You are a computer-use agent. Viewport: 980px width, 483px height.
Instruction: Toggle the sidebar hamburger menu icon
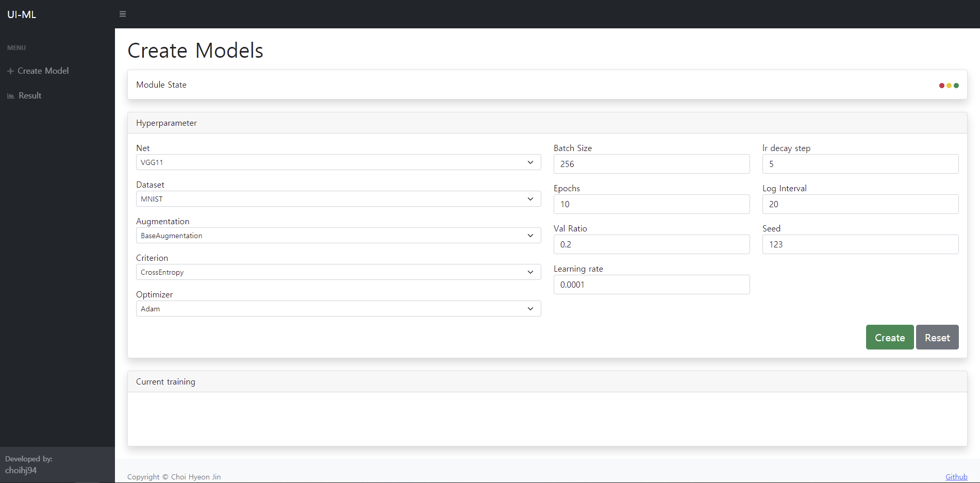click(x=123, y=14)
